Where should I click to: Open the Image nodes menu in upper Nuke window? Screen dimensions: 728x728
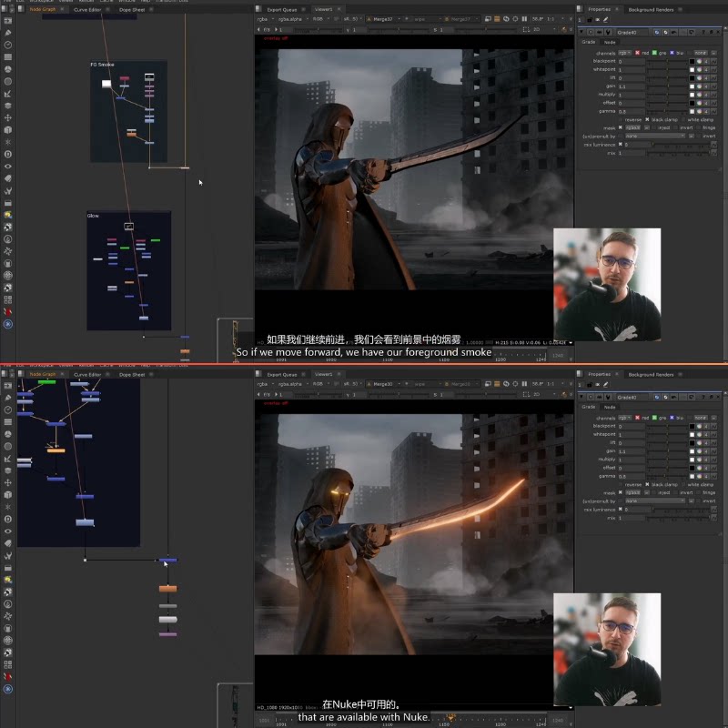[8, 20]
